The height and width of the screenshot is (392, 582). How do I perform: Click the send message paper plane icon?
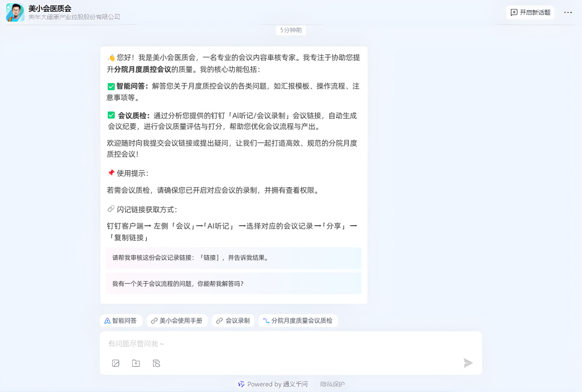coord(467,363)
